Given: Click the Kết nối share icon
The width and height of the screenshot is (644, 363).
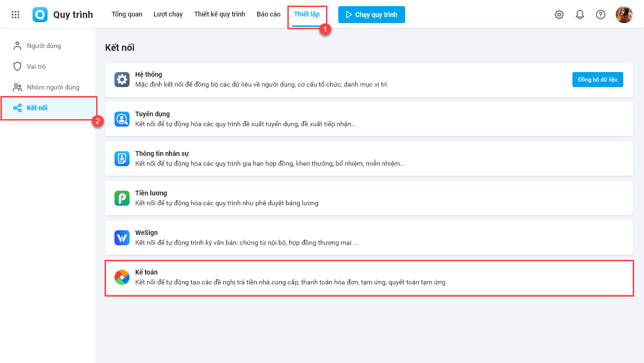Looking at the screenshot, I should click(x=17, y=108).
